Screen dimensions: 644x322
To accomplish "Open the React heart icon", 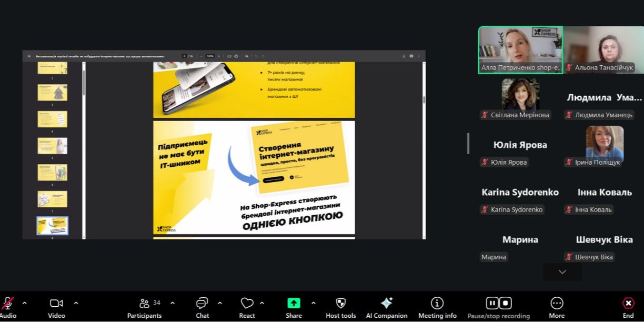I will tap(247, 308).
